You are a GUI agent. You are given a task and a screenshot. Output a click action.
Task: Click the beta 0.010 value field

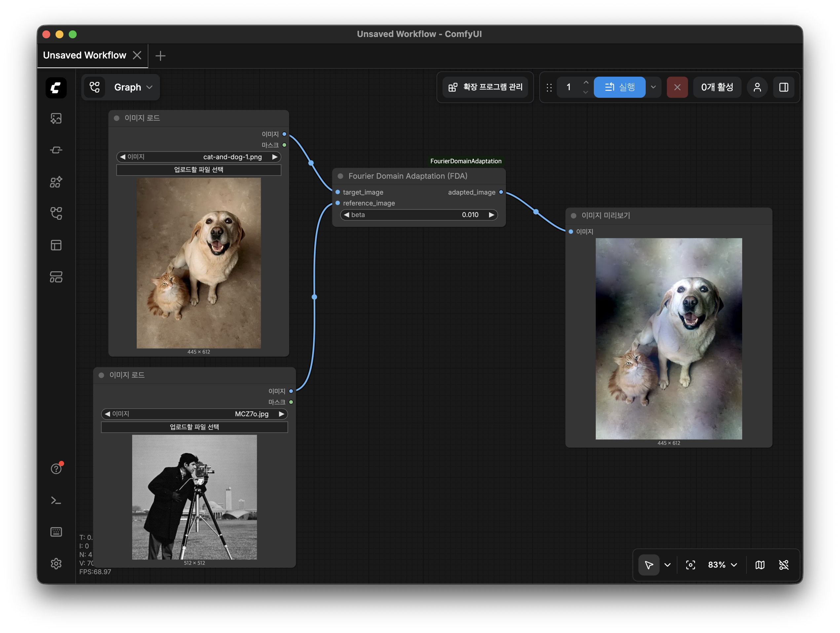point(419,215)
